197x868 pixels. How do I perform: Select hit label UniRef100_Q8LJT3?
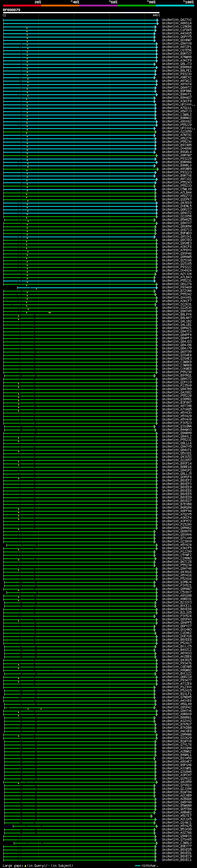tap(177, 64)
